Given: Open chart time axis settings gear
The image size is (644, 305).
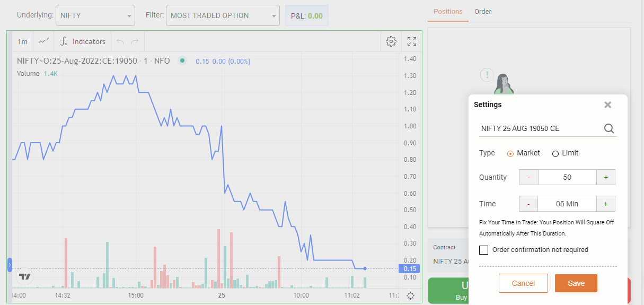Looking at the screenshot, I should pos(410,295).
